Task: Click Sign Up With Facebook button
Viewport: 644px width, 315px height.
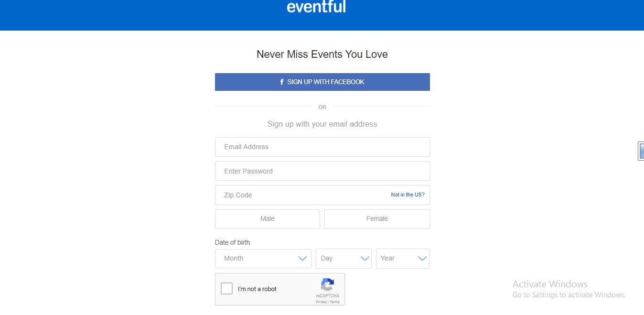Action: pyautogui.click(x=322, y=82)
